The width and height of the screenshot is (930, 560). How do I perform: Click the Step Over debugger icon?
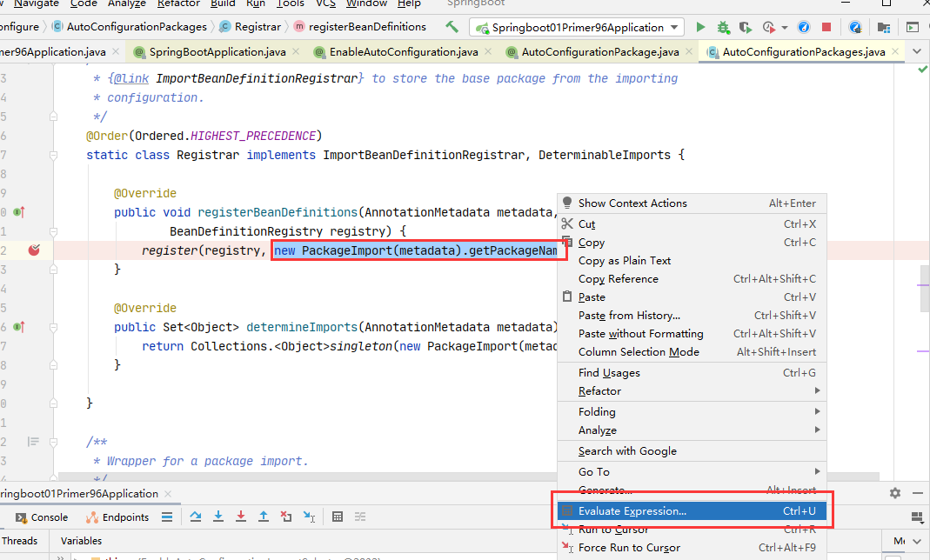(195, 517)
